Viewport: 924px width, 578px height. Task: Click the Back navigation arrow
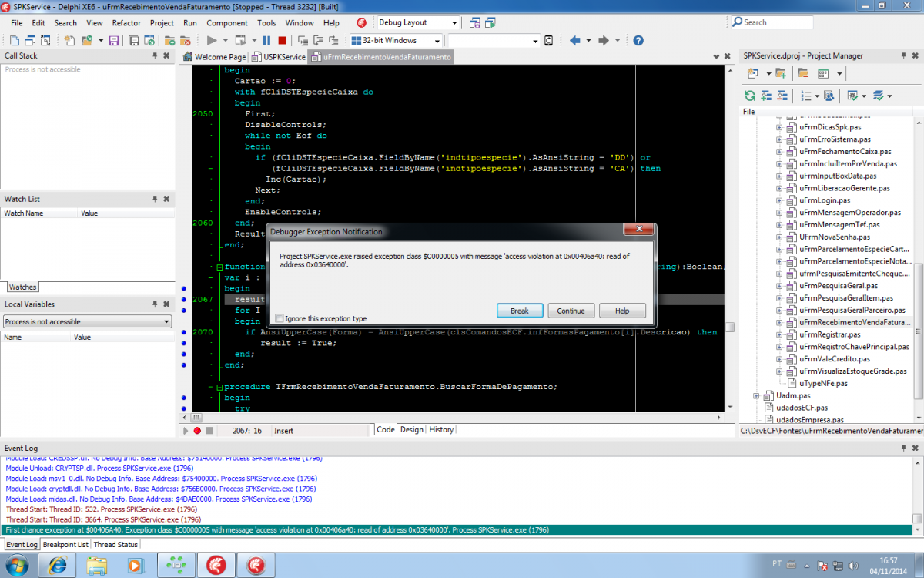574,40
